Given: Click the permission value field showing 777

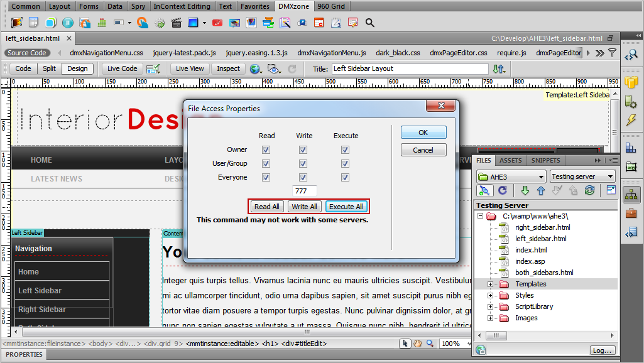Looking at the screenshot, I should 304,191.
